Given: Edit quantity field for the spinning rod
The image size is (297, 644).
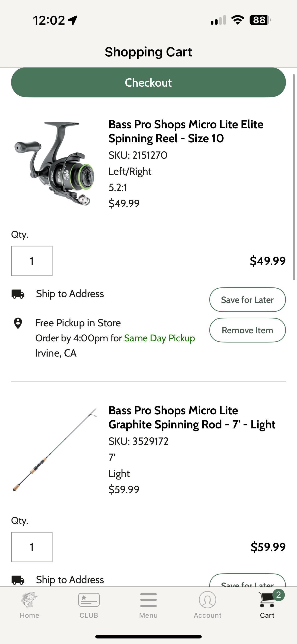Looking at the screenshot, I should pos(32,547).
